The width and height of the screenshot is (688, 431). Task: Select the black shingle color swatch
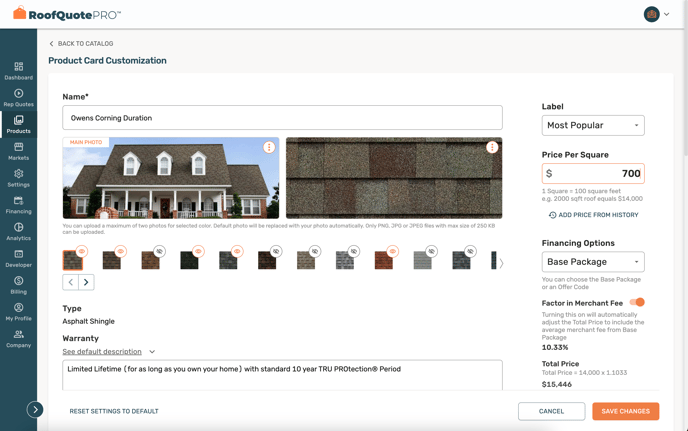pyautogui.click(x=189, y=260)
